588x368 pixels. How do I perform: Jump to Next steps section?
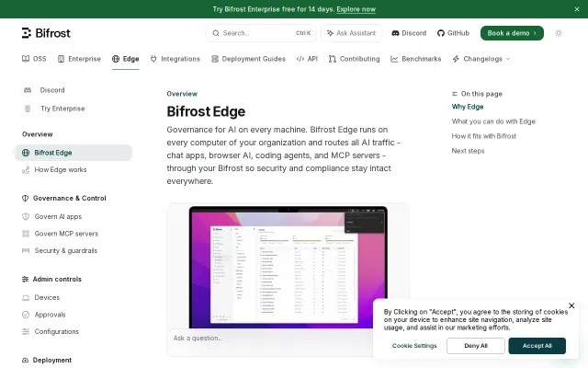pyautogui.click(x=468, y=151)
